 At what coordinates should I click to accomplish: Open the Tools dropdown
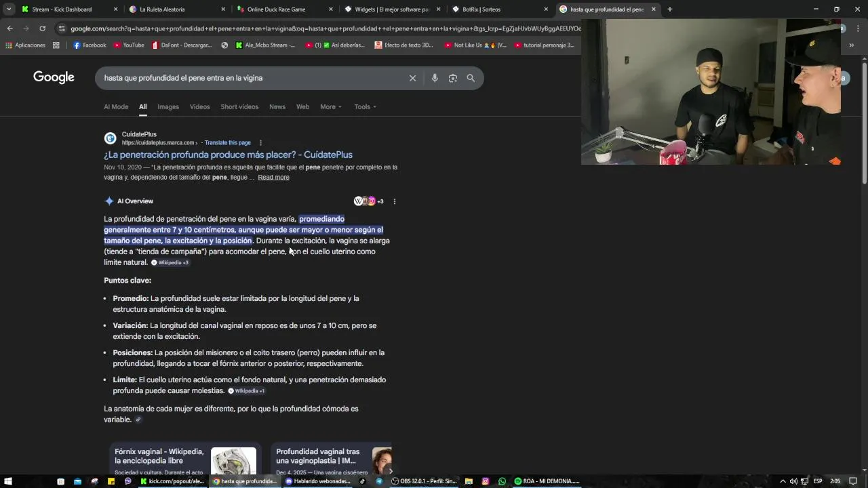[x=365, y=106]
